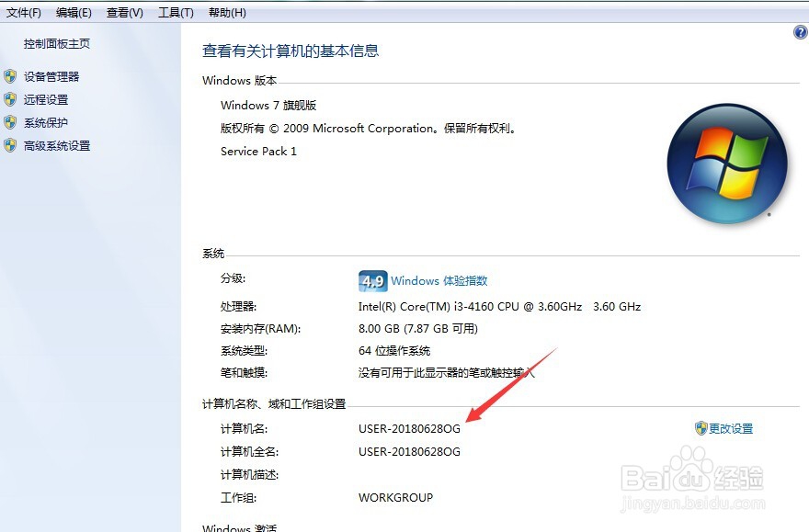Open 高级系统设置 link
809x532 pixels.
point(57,146)
